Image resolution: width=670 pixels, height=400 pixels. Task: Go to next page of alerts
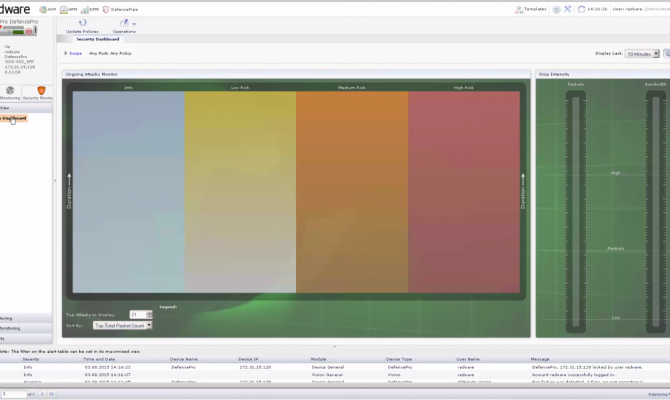pos(42,394)
